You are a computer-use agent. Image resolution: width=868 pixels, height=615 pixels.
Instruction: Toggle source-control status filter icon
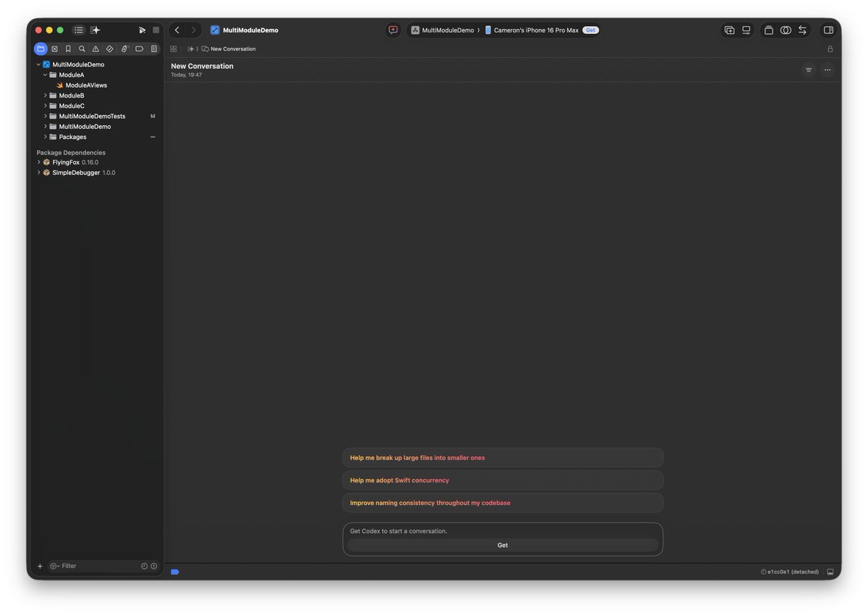coord(153,566)
